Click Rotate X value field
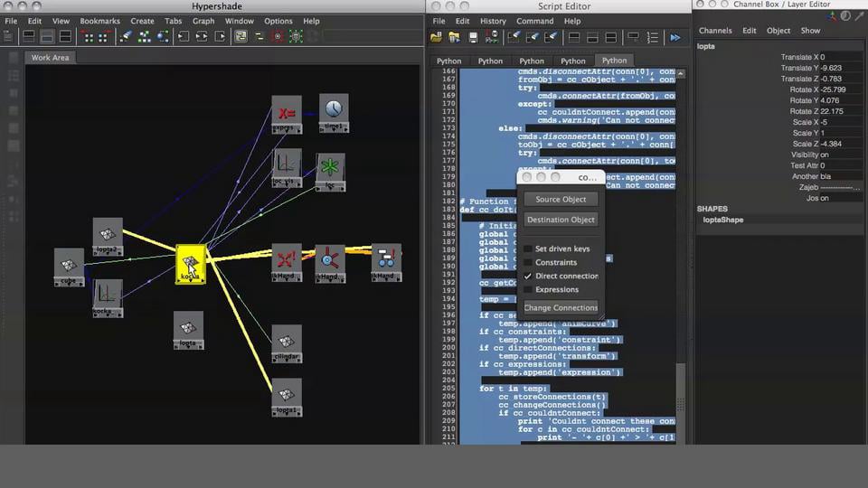 pos(840,89)
